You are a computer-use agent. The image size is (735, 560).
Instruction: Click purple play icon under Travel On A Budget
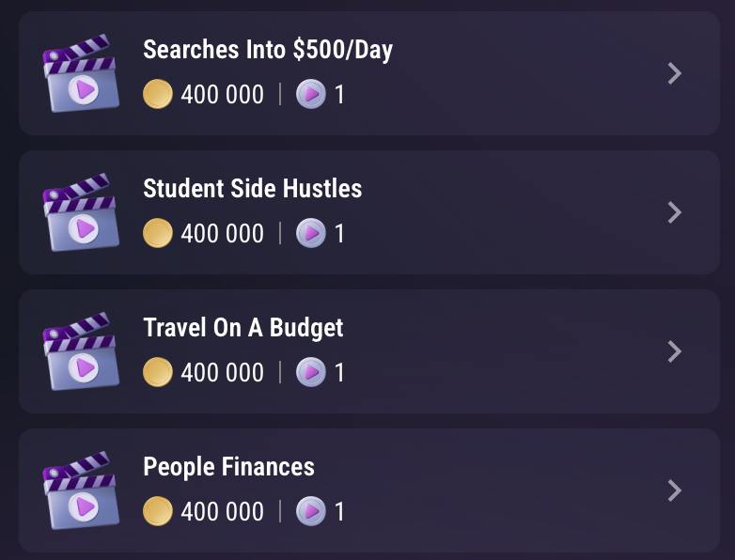coord(311,372)
